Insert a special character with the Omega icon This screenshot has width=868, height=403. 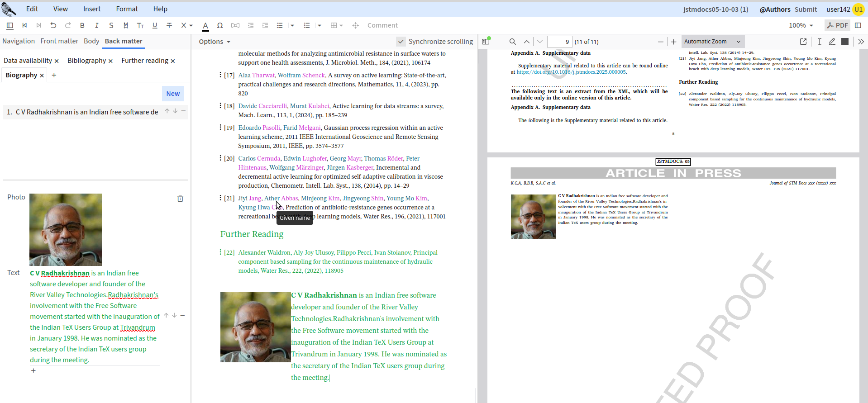pyautogui.click(x=220, y=25)
